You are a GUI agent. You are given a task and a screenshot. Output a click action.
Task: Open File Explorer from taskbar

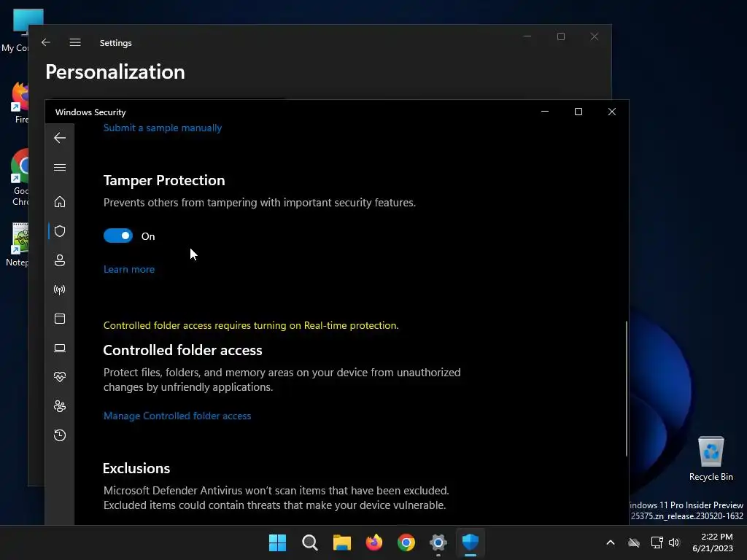[341, 542]
